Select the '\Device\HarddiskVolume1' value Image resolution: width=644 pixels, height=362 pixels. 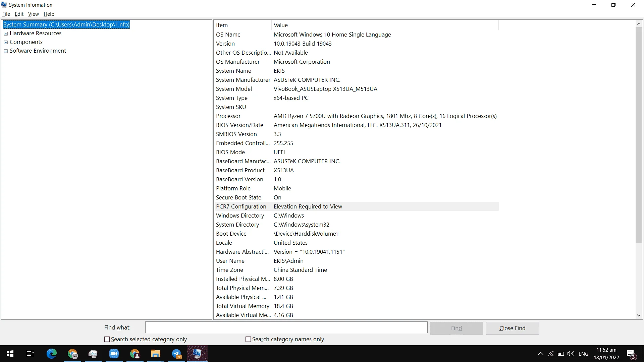pos(306,234)
